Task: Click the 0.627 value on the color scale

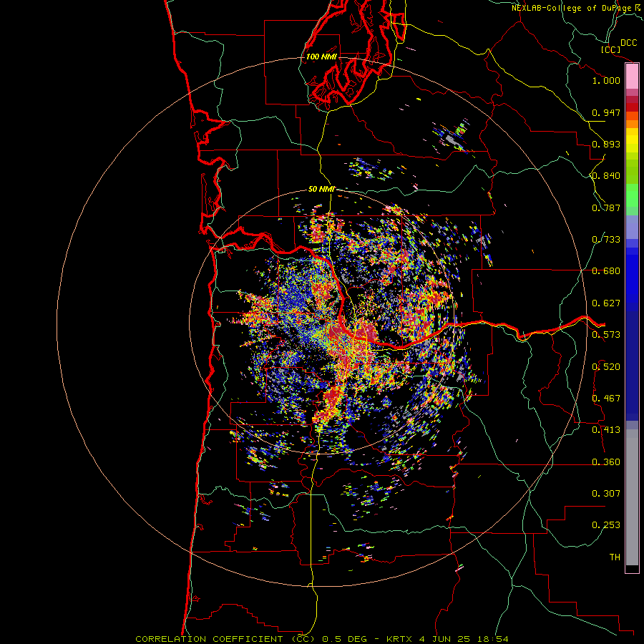Action: click(x=606, y=303)
